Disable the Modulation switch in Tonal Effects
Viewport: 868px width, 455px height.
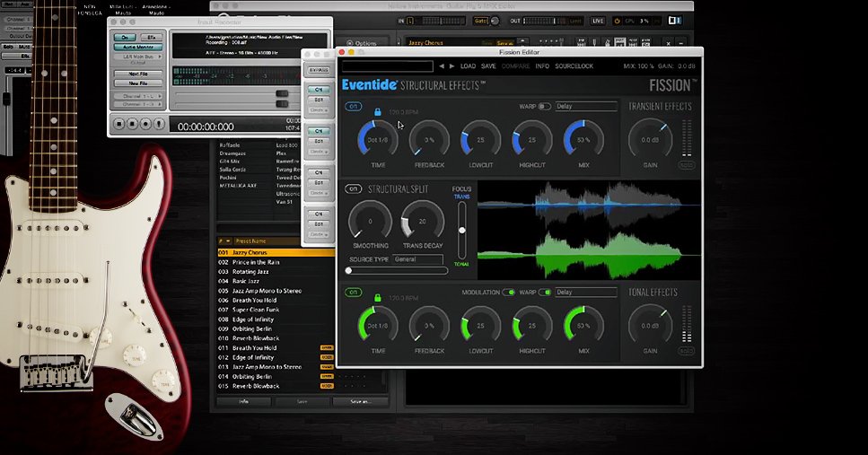509,293
